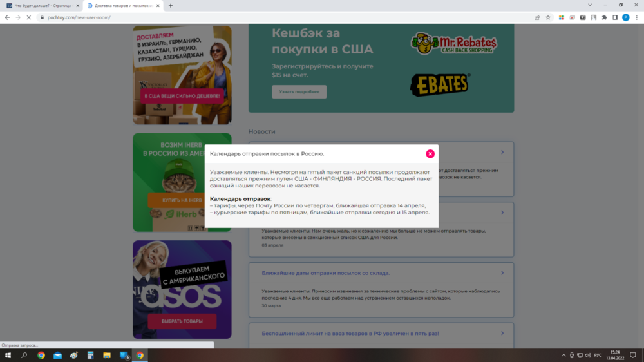Open the Windows Start menu
Screen dimensions: 644x362
tap(8, 355)
